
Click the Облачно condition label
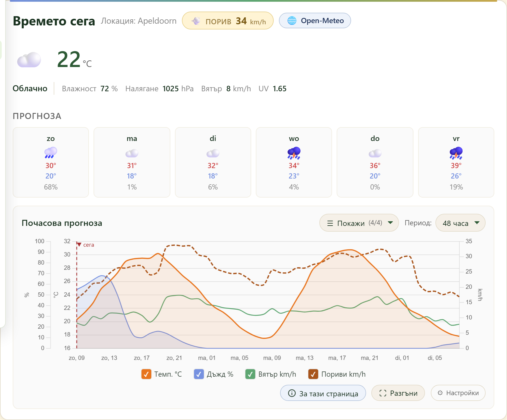point(30,88)
